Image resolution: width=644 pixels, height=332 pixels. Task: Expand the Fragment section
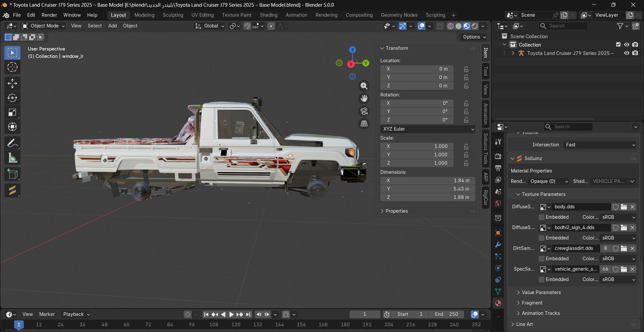pyautogui.click(x=529, y=303)
